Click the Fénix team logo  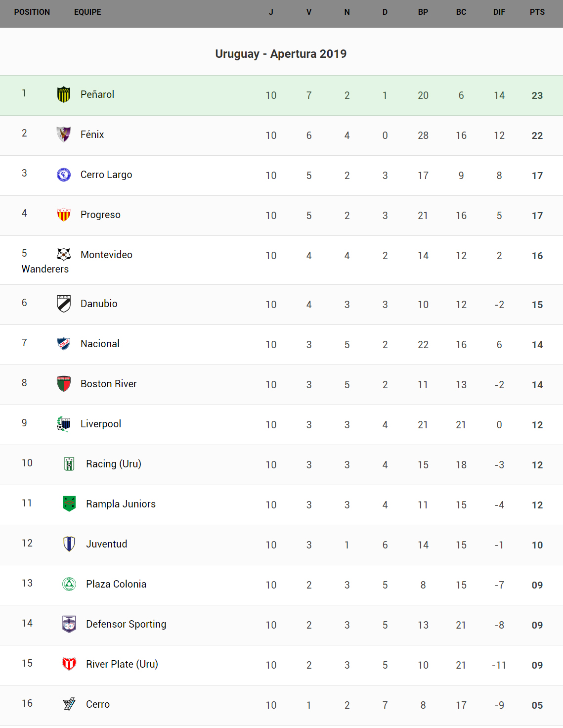coord(64,135)
